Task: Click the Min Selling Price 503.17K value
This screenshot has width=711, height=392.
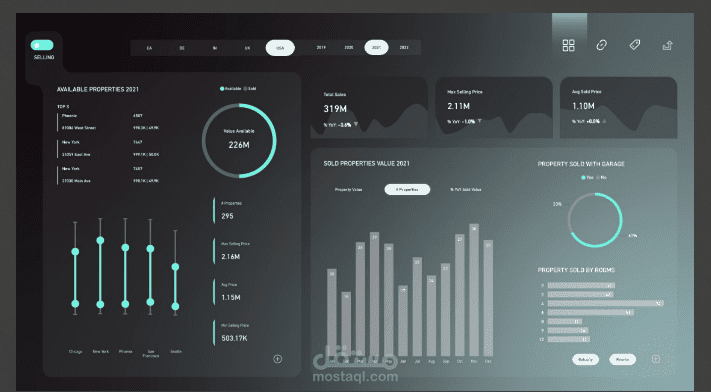Action: (x=234, y=338)
